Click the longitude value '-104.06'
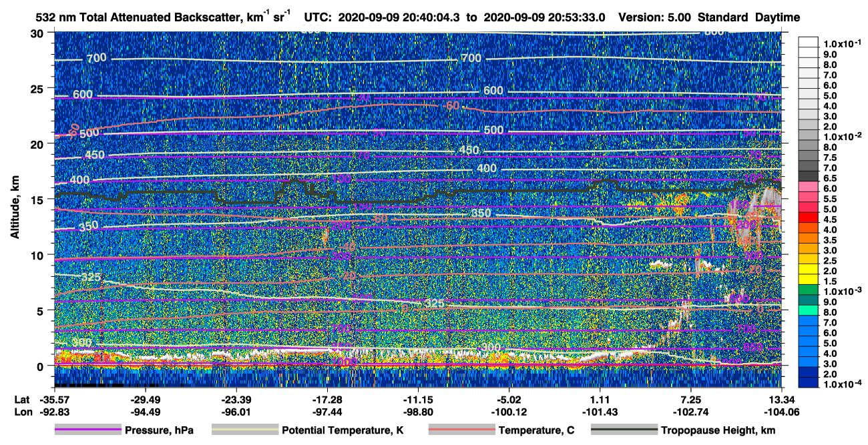This screenshot has width=868, height=445. click(x=781, y=412)
